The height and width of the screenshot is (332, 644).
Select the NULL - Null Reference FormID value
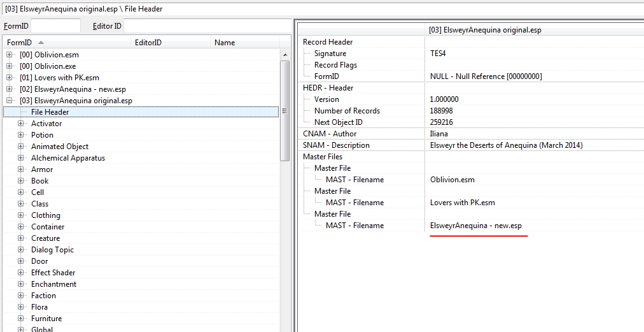486,76
